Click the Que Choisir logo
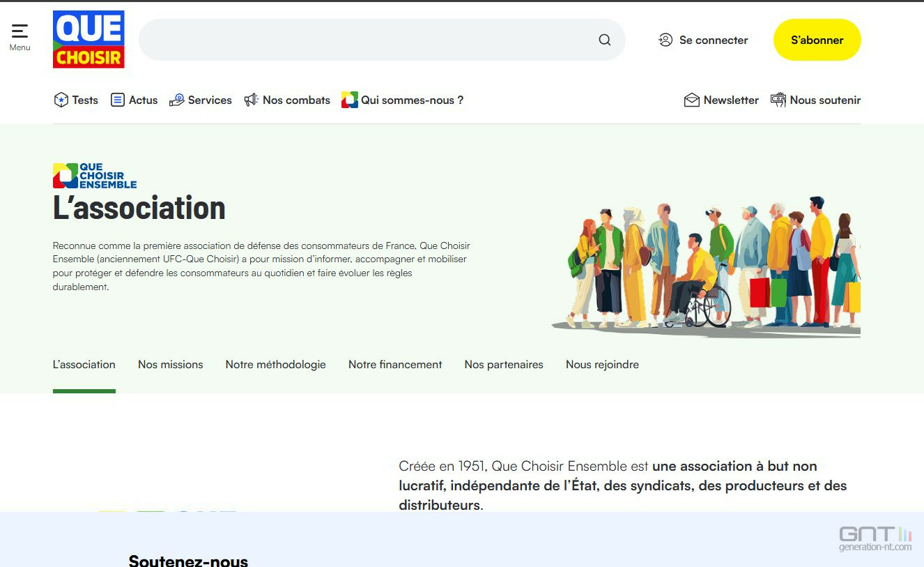This screenshot has width=924, height=567. [88, 40]
